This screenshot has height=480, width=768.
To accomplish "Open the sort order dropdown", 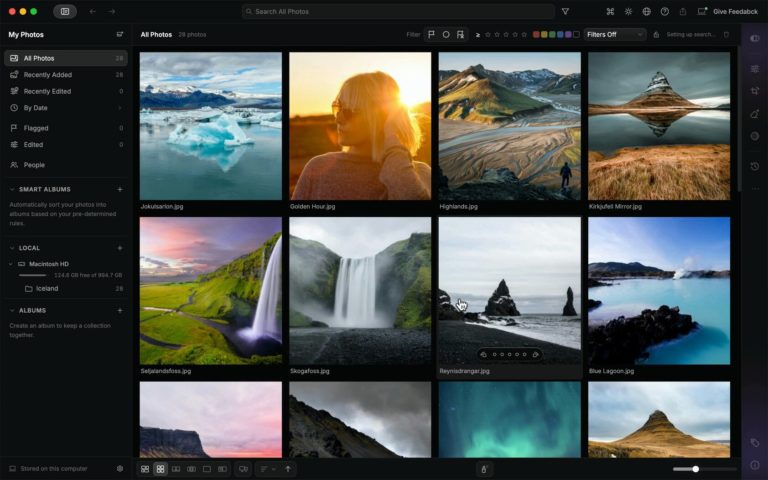I will [268, 469].
